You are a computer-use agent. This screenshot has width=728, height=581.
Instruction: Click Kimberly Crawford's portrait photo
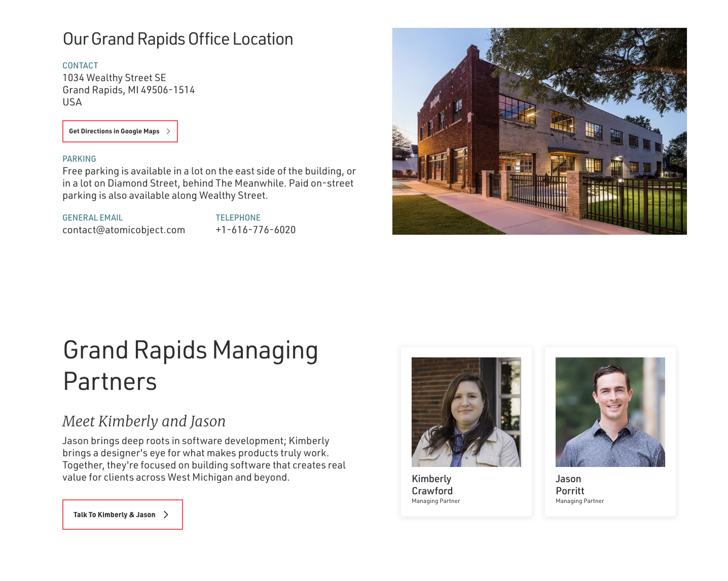coord(466,412)
